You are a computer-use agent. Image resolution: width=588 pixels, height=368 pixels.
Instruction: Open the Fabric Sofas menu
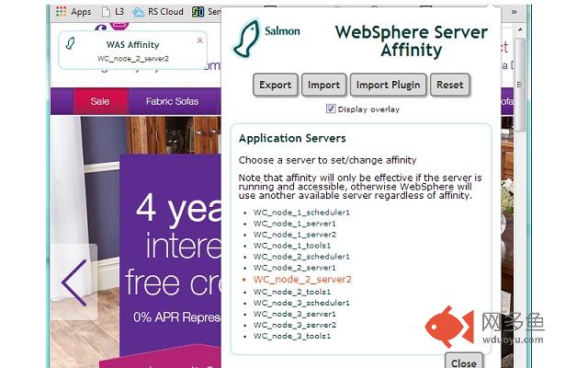point(172,101)
